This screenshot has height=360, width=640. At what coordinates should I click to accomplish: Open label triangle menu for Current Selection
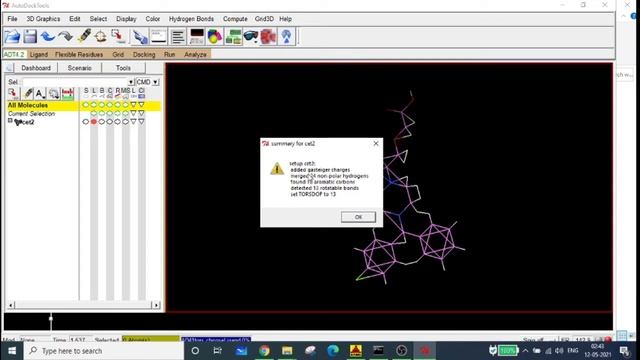coord(133,113)
